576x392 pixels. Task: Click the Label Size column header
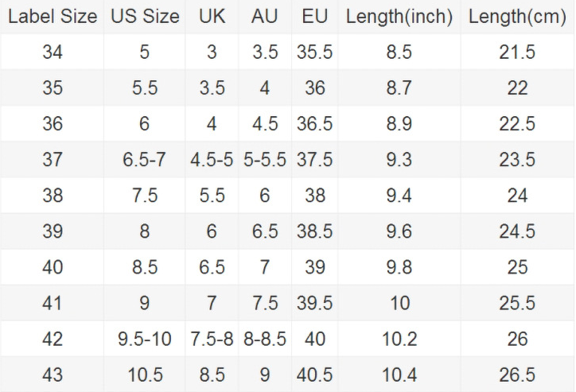tap(53, 17)
